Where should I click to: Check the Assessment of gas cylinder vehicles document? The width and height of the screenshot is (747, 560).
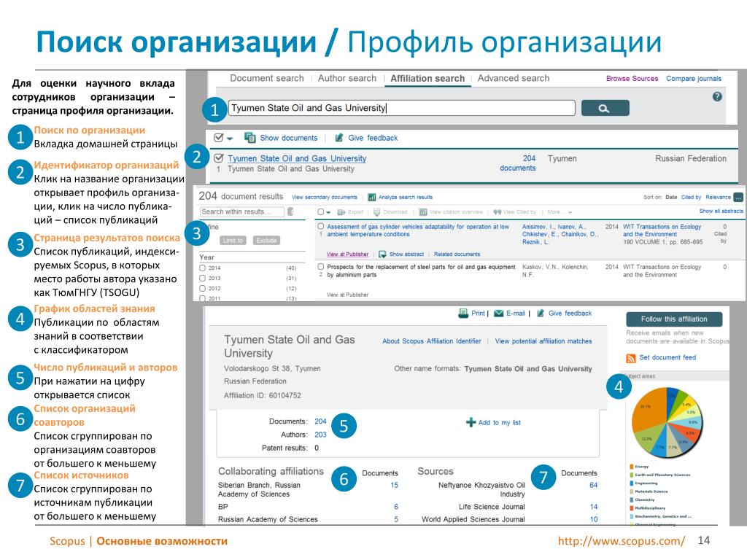click(x=321, y=227)
